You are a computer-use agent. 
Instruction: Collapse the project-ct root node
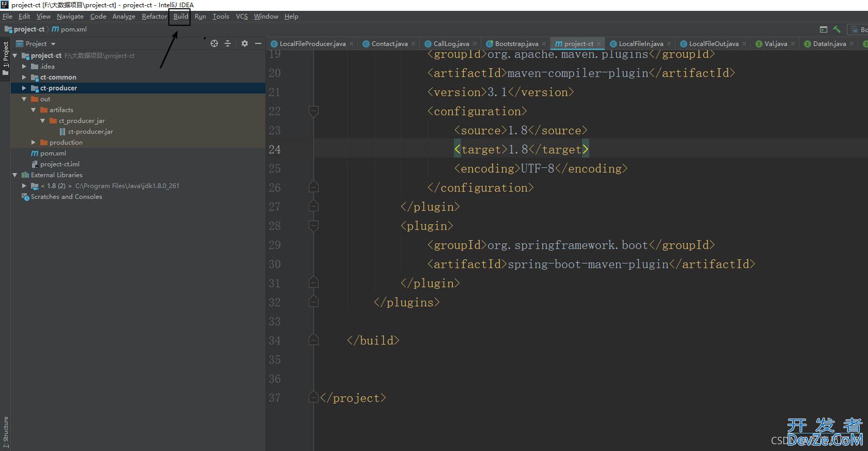(15, 55)
